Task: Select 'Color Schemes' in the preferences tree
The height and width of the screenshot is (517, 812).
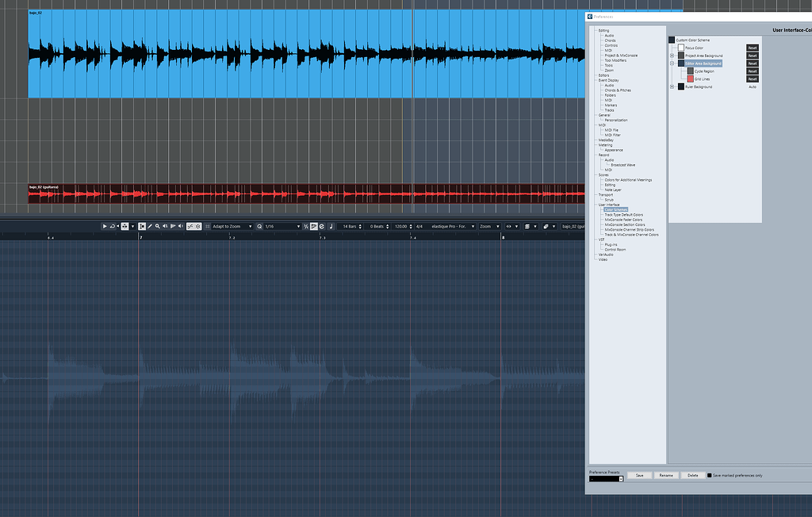Action: [616, 209]
